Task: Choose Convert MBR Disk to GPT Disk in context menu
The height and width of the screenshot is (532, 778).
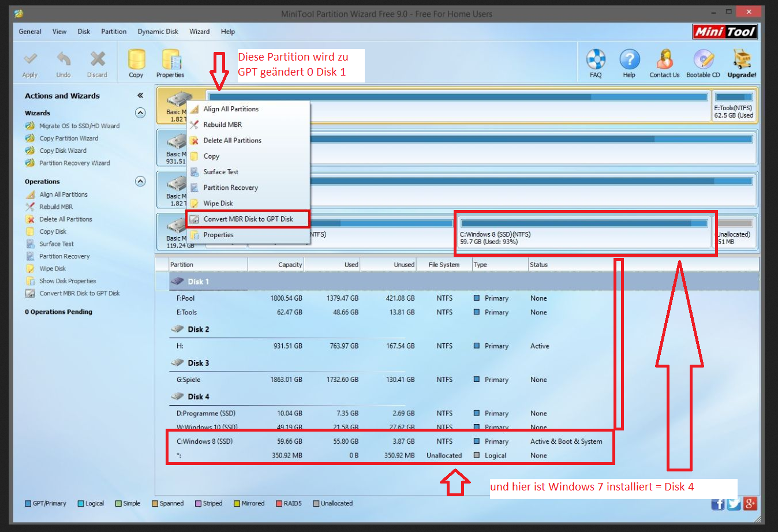Action: coord(248,219)
